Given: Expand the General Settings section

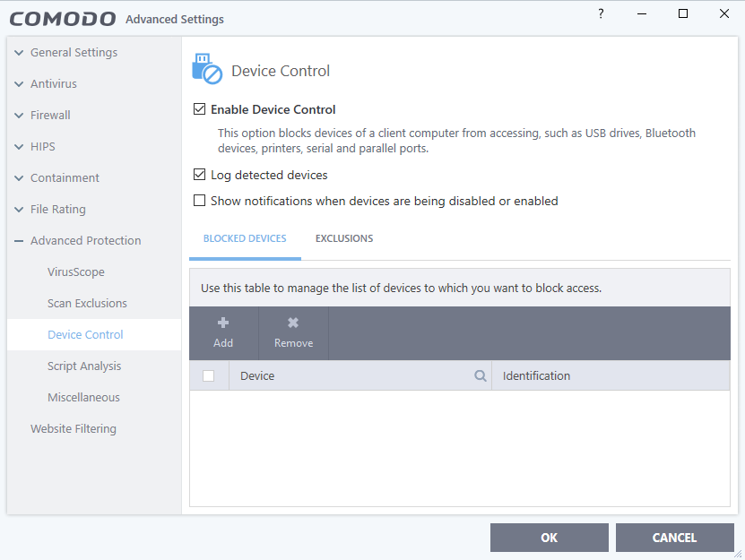Looking at the screenshot, I should click(x=19, y=53).
